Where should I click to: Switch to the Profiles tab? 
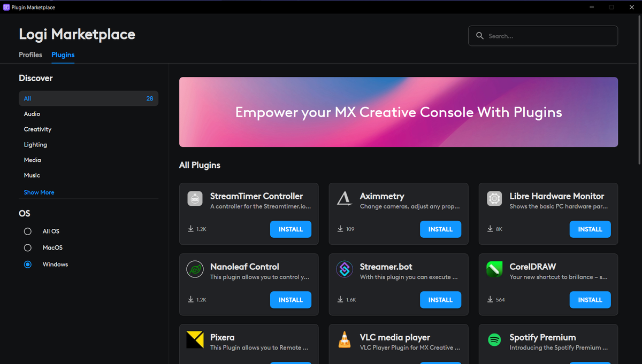[30, 55]
